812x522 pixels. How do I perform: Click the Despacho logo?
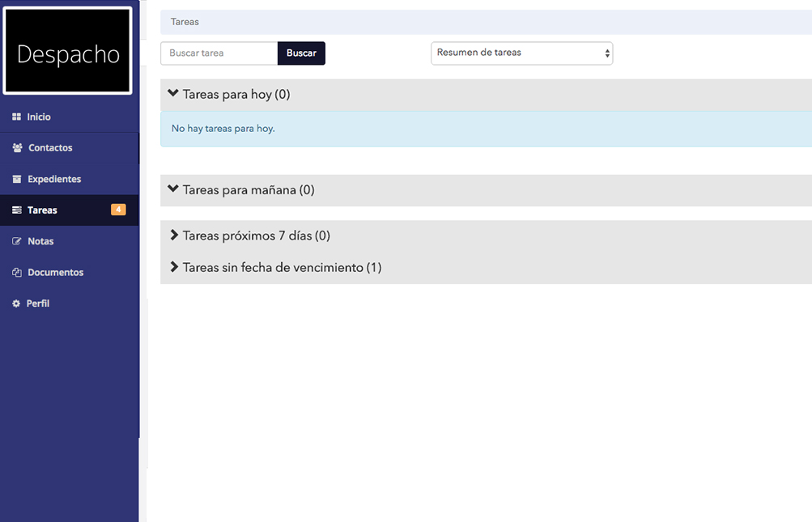pos(68,52)
